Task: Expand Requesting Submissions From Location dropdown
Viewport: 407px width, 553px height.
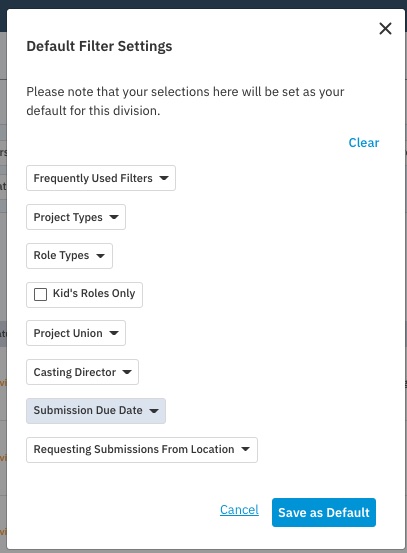Action: [142, 450]
